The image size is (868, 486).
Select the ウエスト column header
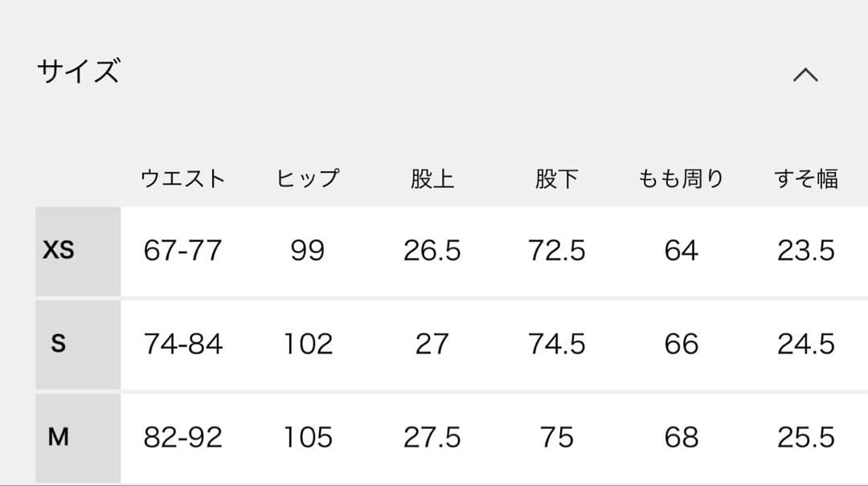tap(182, 178)
